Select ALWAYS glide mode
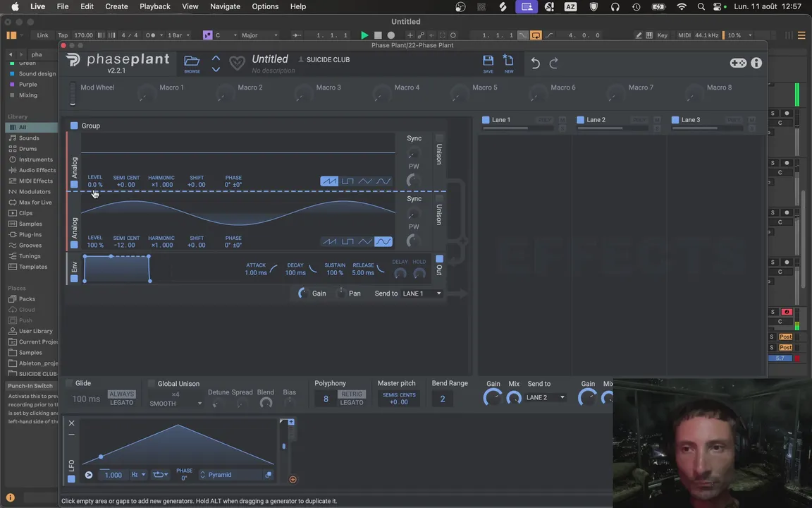The image size is (812, 508). [122, 394]
